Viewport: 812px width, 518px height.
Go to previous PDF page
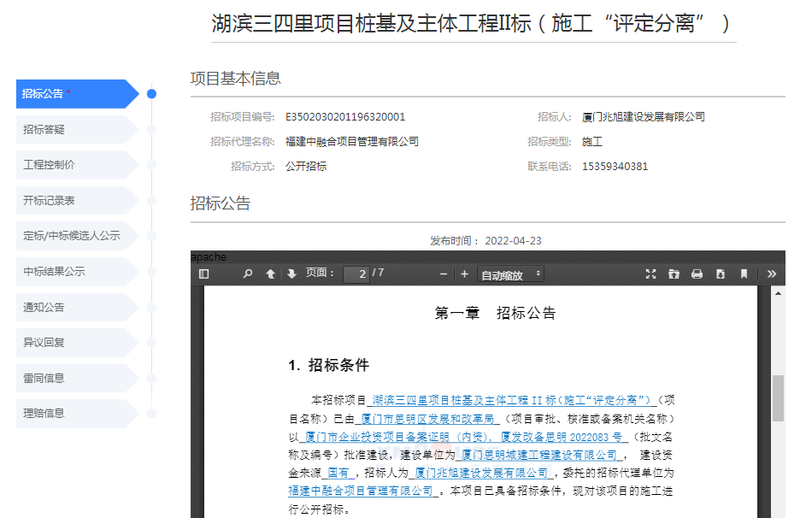pyautogui.click(x=270, y=274)
